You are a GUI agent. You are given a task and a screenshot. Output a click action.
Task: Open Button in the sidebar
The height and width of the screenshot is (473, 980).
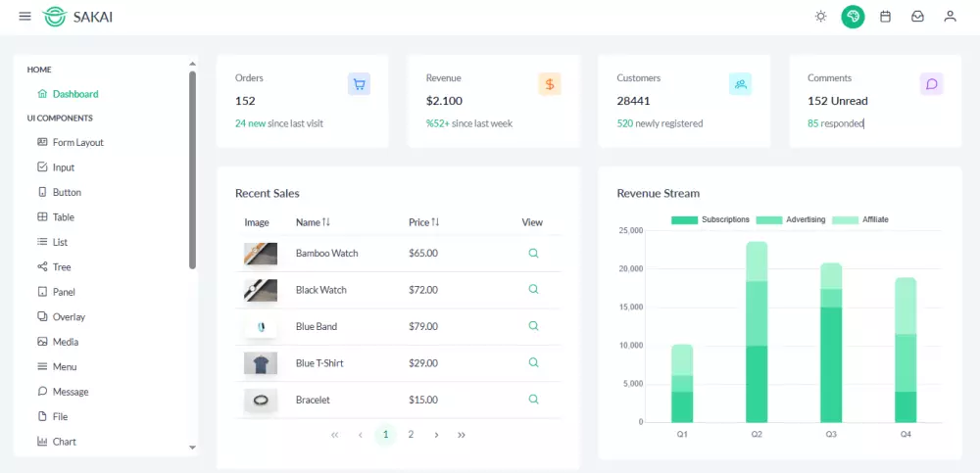pyautogui.click(x=59, y=193)
